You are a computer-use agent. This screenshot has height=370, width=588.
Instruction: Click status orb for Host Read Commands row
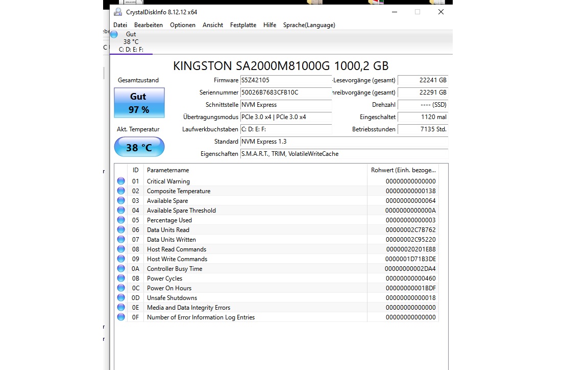tap(121, 249)
